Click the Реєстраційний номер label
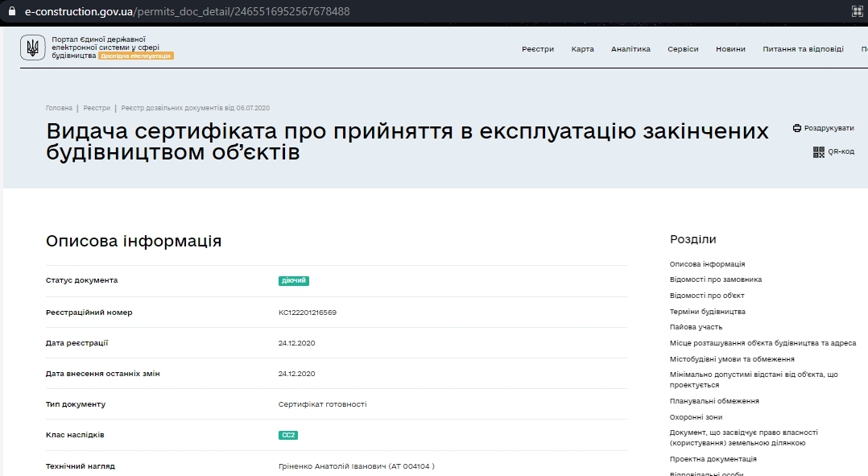This screenshot has width=868, height=476. (89, 313)
